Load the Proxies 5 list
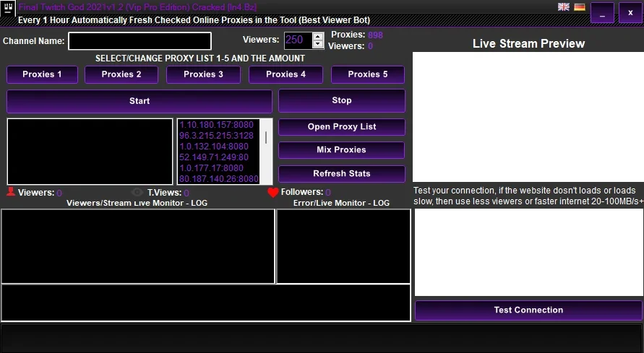The image size is (644, 353). tap(368, 74)
